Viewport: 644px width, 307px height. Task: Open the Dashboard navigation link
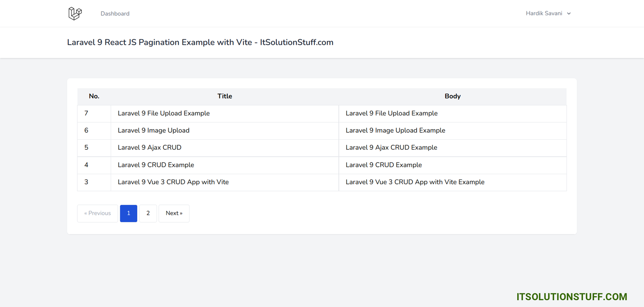pyautogui.click(x=115, y=14)
